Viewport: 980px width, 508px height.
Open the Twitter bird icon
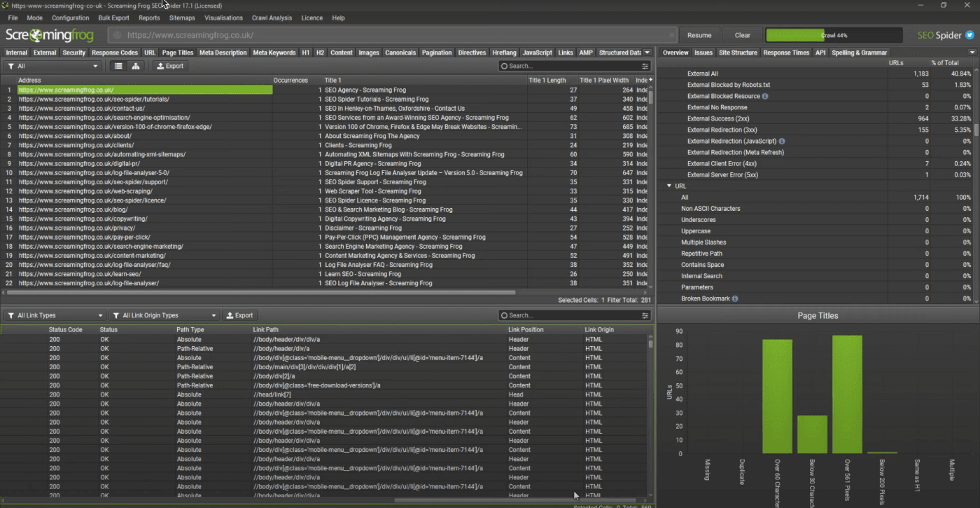[x=969, y=35]
